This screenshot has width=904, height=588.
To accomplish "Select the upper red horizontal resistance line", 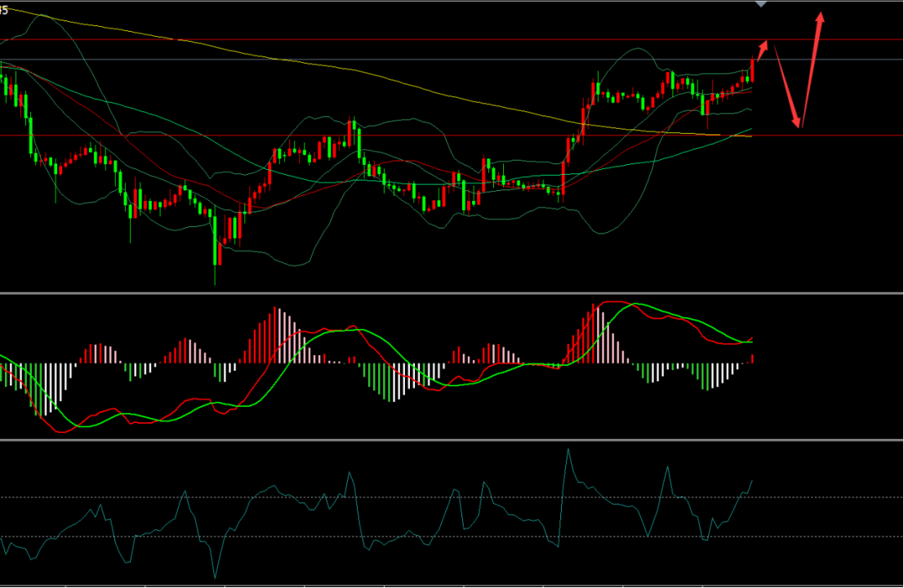I will pyautogui.click(x=452, y=40).
